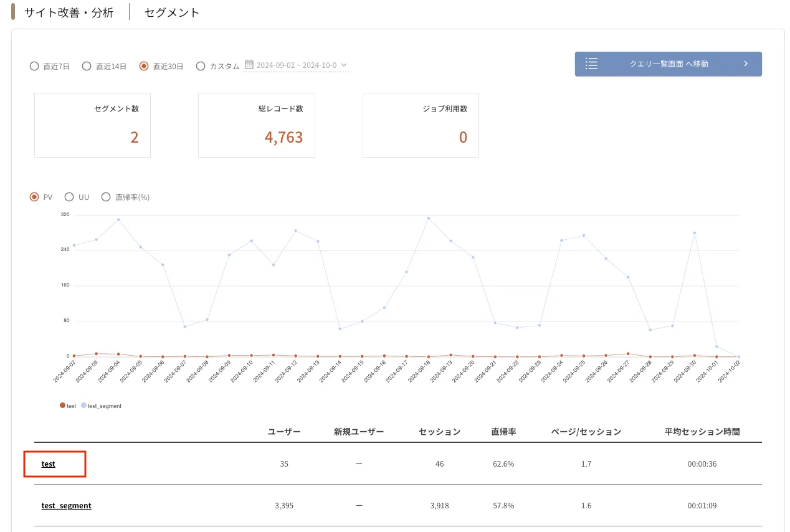Click the right arrow on query button

(x=745, y=64)
